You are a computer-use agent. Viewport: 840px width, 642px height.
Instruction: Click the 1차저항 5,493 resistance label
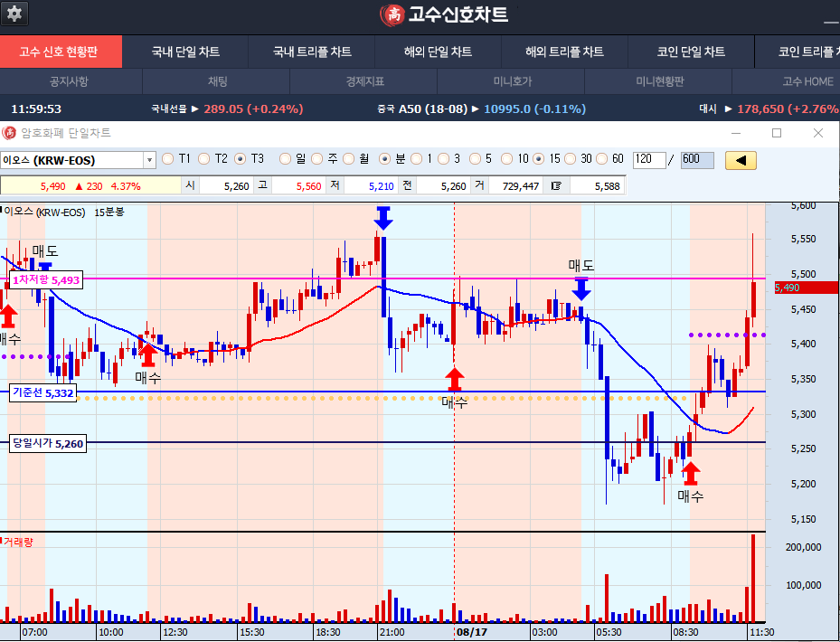(x=46, y=279)
